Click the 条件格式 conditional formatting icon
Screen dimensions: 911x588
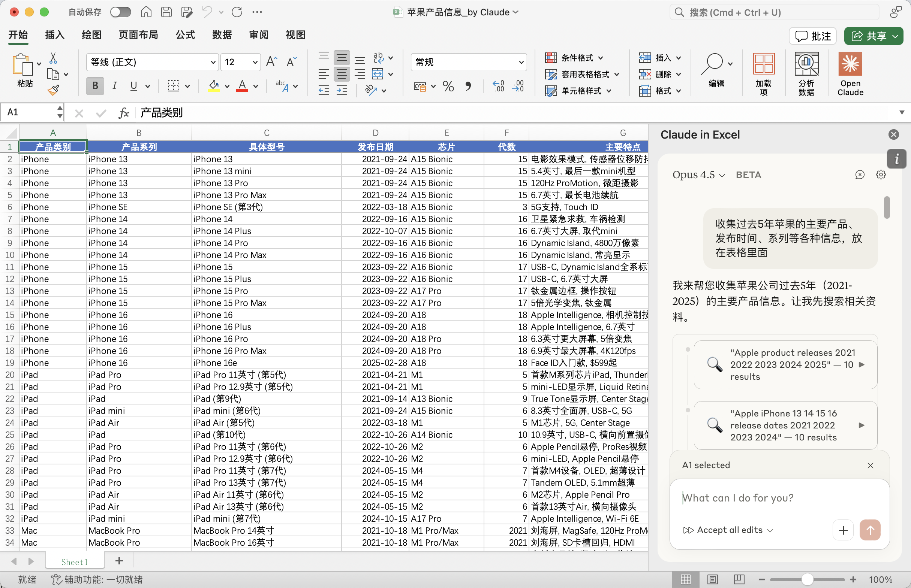pyautogui.click(x=551, y=58)
